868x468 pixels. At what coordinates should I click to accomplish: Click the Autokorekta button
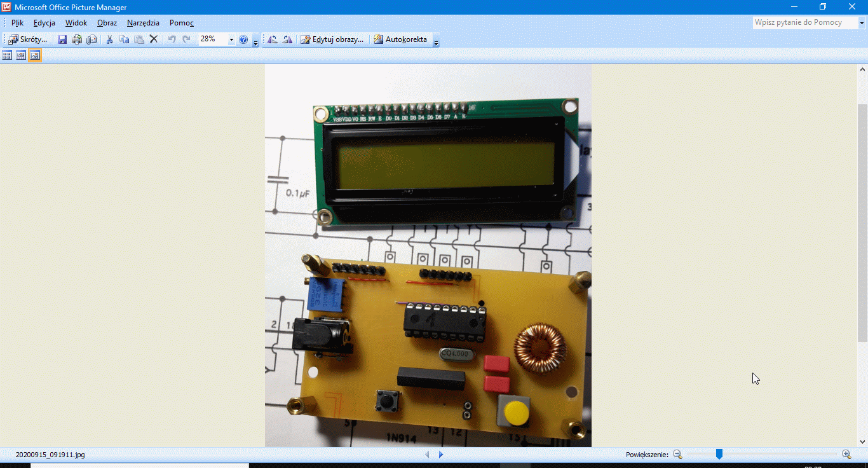coord(400,39)
